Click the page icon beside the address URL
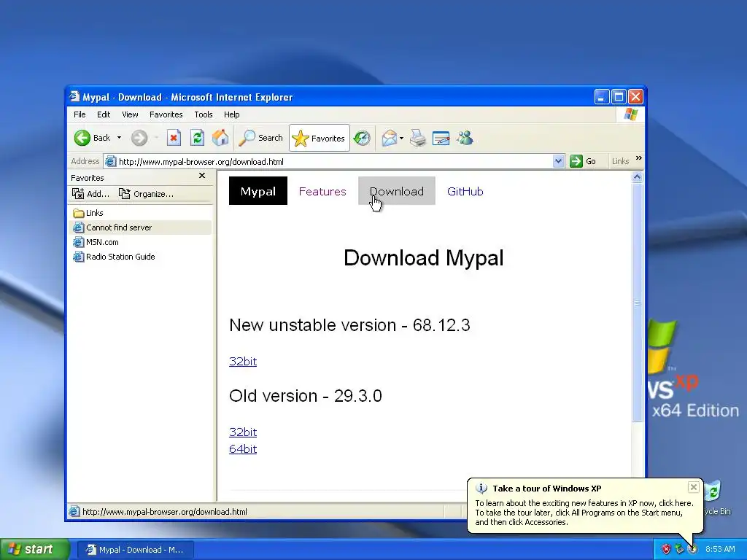The height and width of the screenshot is (560, 747). pos(111,161)
